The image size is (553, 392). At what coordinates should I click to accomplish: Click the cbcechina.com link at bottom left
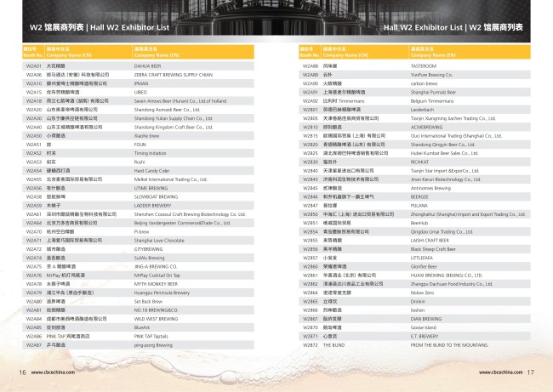click(51, 372)
